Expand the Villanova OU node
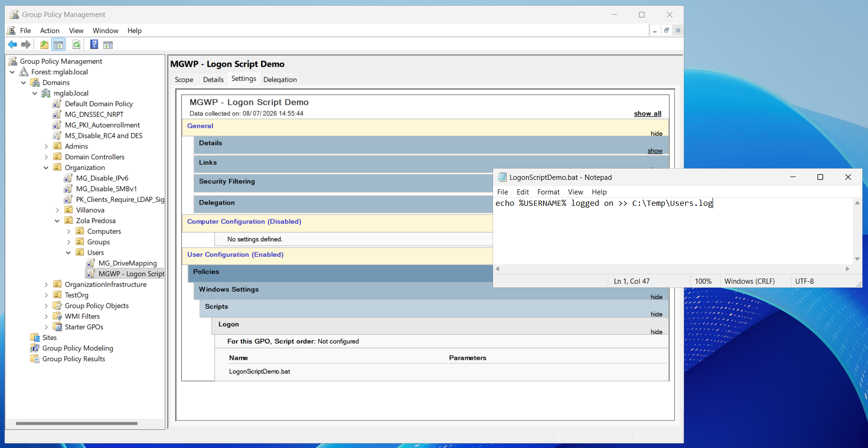Image resolution: width=868 pixels, height=448 pixels. tap(58, 210)
